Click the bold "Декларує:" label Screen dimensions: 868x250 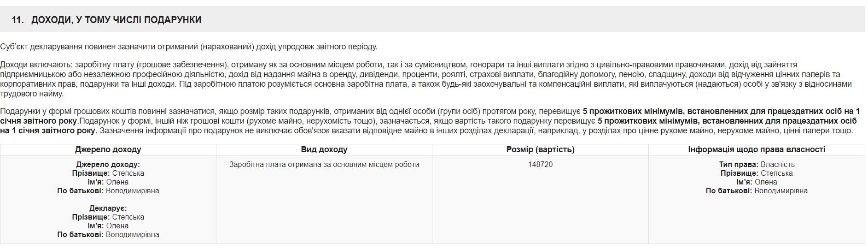(x=108, y=208)
